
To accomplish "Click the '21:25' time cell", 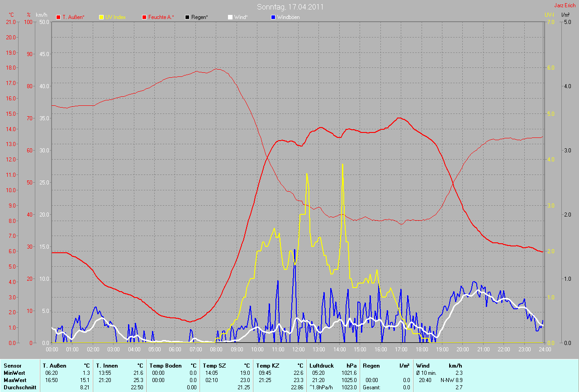I will point(265,380).
